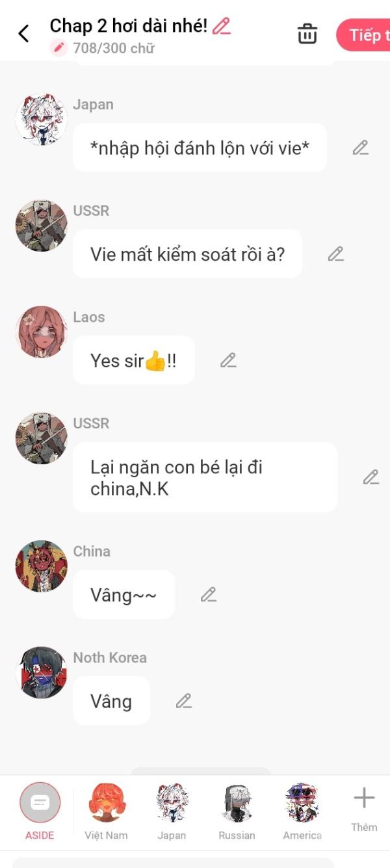The width and height of the screenshot is (390, 868).
Task: Delete chapter using trash can icon
Action: [307, 34]
